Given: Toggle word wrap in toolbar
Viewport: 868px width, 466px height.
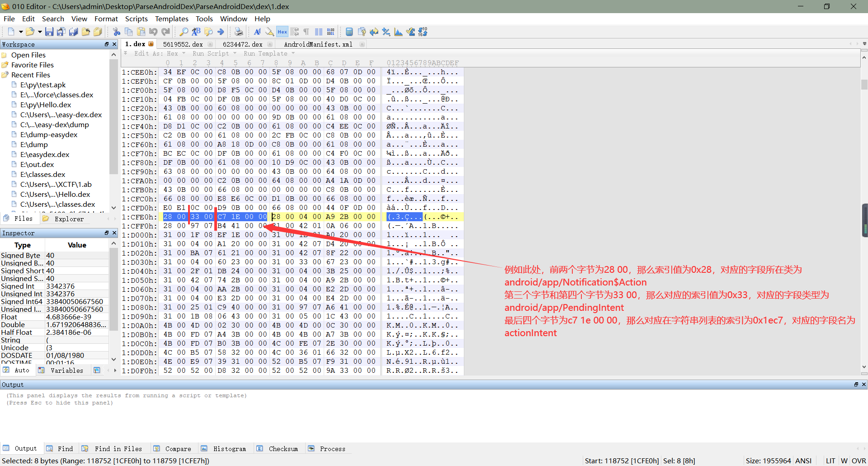Looking at the screenshot, I should [x=294, y=32].
